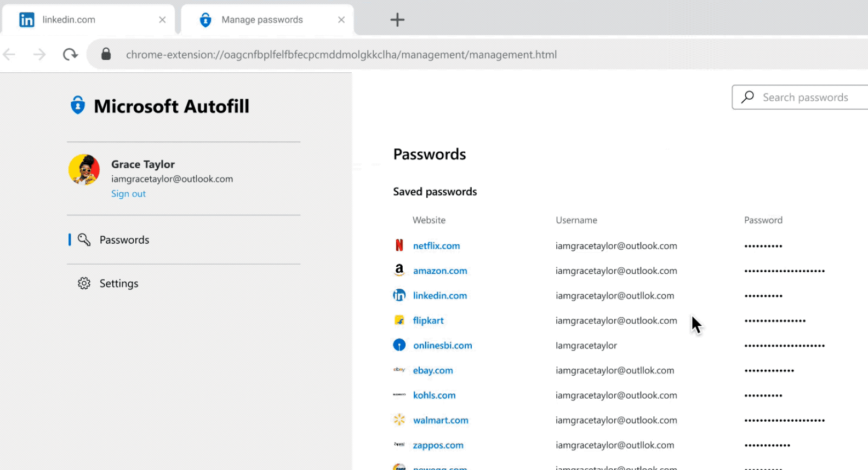Select the linkedin.com username cell
This screenshot has width=868, height=470.
[615, 296]
